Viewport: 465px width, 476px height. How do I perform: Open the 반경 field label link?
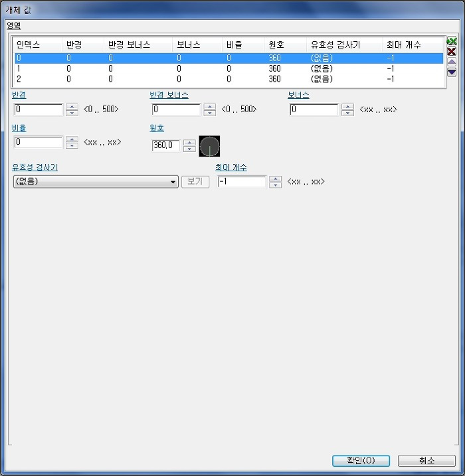(x=19, y=95)
